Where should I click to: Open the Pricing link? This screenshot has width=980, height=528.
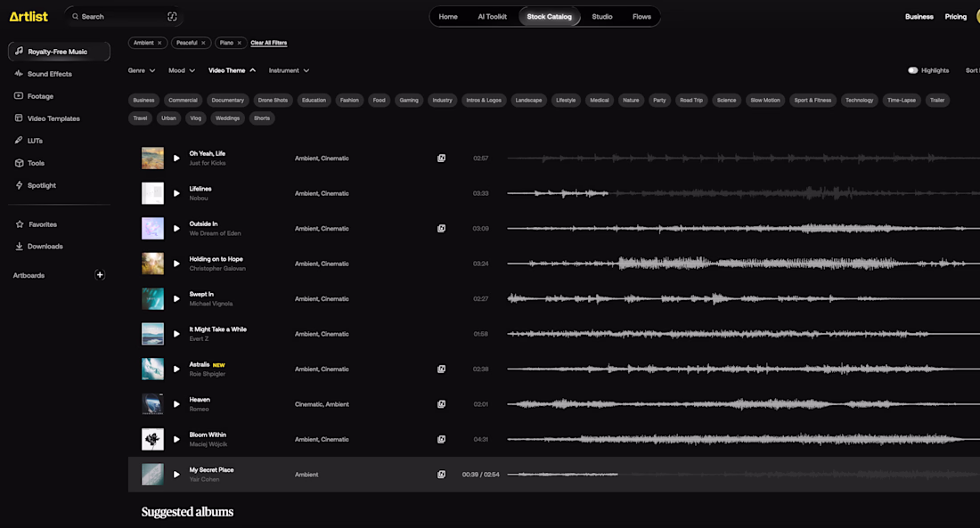coord(956,17)
